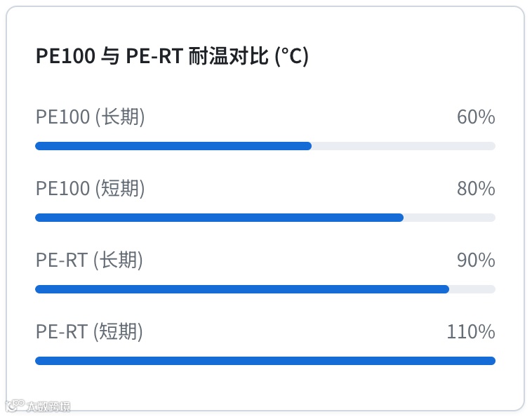Click the gray remainder of the 90% bar
The width and height of the screenshot is (532, 417).
point(472,289)
